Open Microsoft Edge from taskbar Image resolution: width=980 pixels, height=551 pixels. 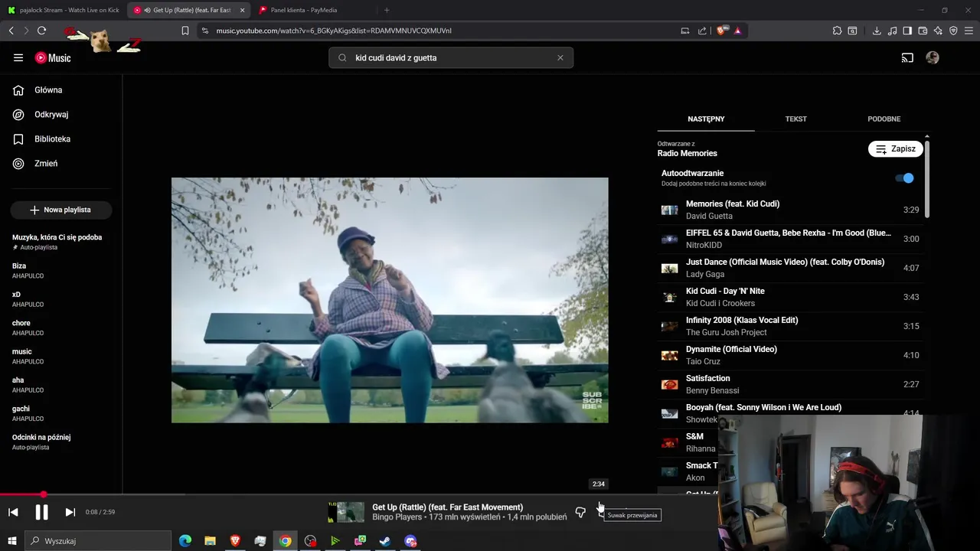(x=185, y=541)
